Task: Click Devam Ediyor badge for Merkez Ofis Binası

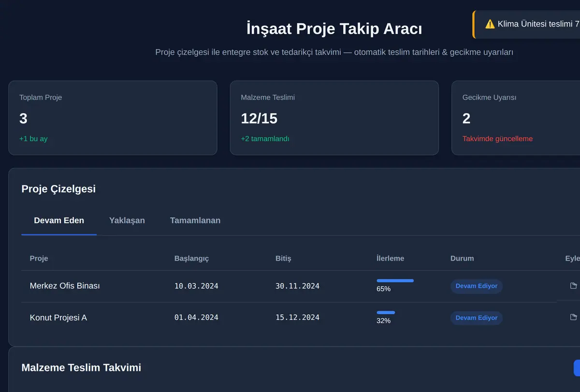Action: tap(477, 286)
